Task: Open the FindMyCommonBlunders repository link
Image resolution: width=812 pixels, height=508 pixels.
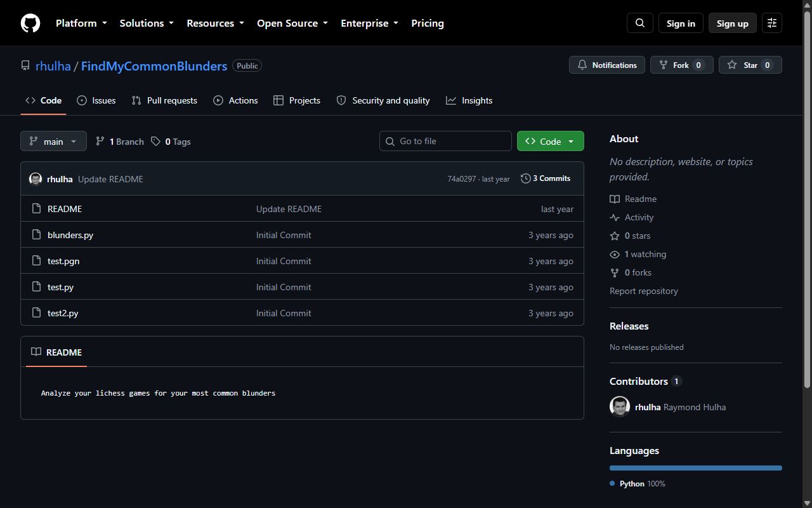Action: click(x=154, y=66)
